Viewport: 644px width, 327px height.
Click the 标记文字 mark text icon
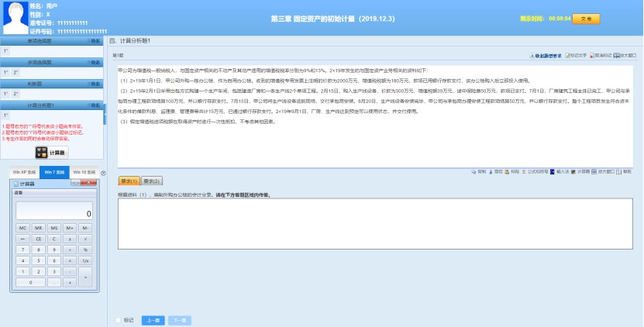click(x=575, y=56)
